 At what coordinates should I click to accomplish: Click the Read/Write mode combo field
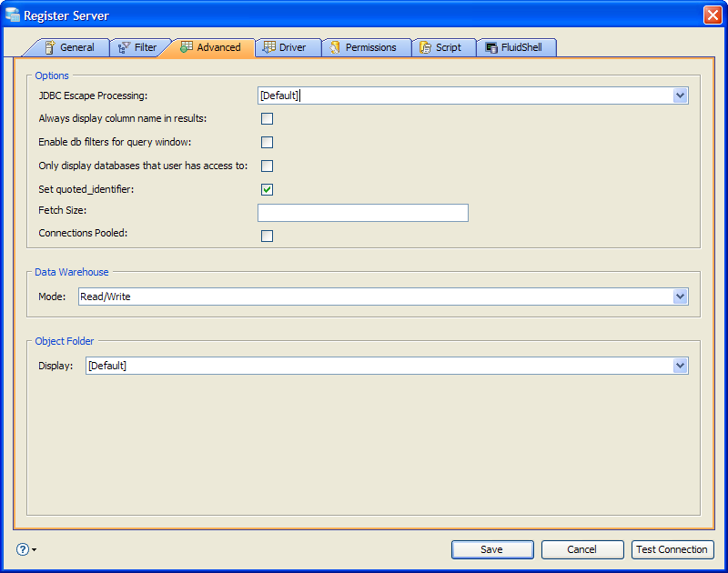pos(383,297)
